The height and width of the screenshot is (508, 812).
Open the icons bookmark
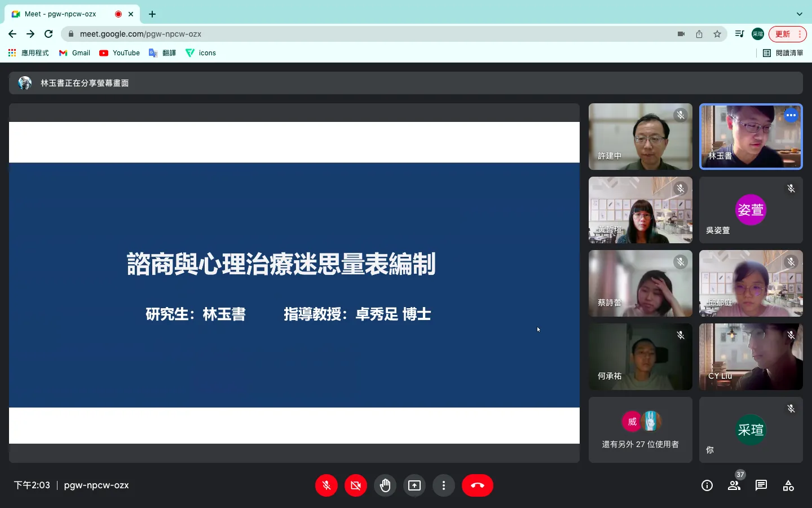201,53
